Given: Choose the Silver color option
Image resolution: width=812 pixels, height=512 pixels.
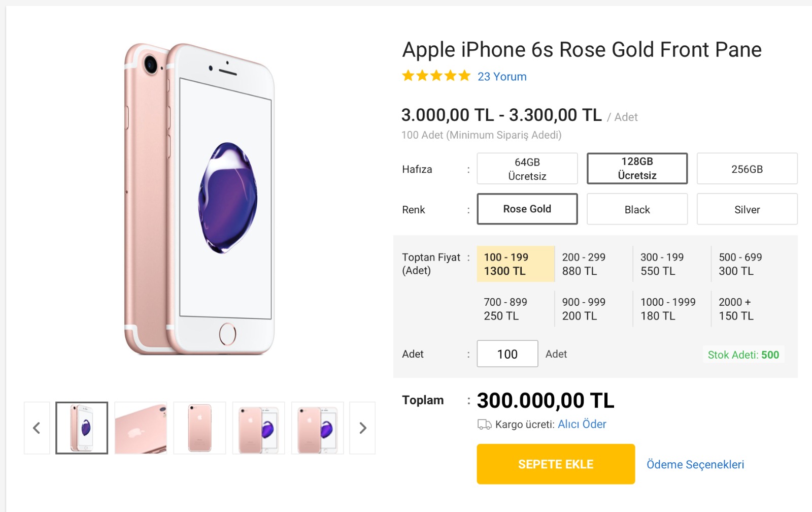Looking at the screenshot, I should [747, 209].
